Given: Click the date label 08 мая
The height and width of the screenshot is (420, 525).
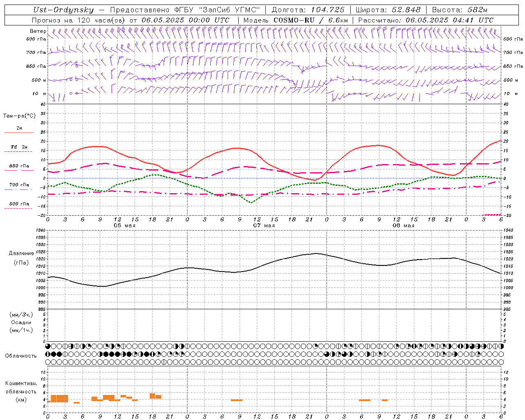Looking at the screenshot, I should click(x=403, y=226).
